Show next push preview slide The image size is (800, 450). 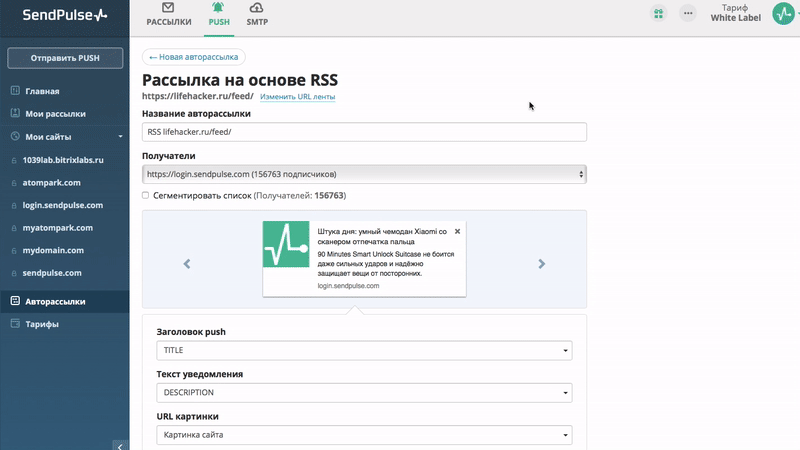pos(541,264)
